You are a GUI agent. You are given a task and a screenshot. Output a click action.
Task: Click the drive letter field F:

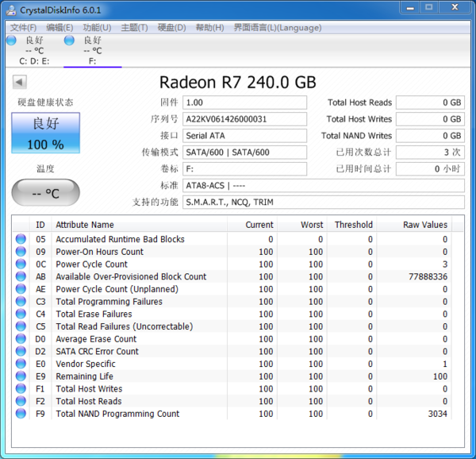(244, 169)
